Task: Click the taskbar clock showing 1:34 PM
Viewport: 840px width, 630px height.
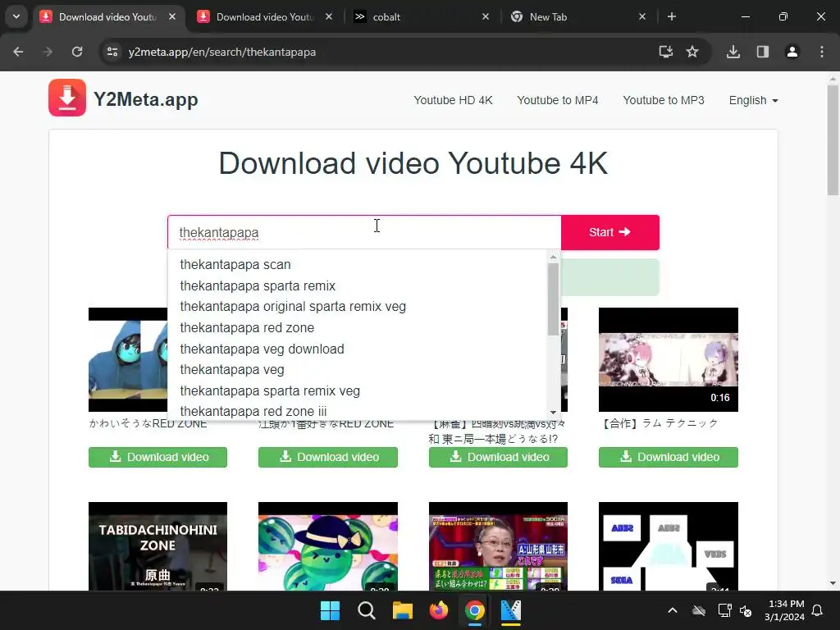Action: [784, 610]
